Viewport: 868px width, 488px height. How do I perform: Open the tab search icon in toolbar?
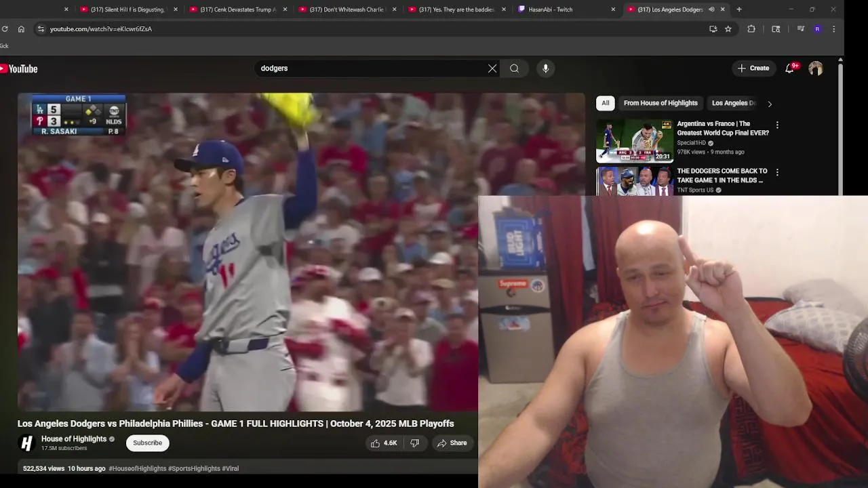click(x=776, y=29)
